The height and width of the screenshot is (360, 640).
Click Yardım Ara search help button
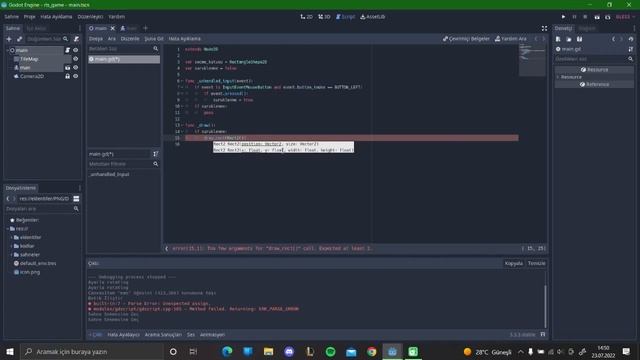[511, 39]
